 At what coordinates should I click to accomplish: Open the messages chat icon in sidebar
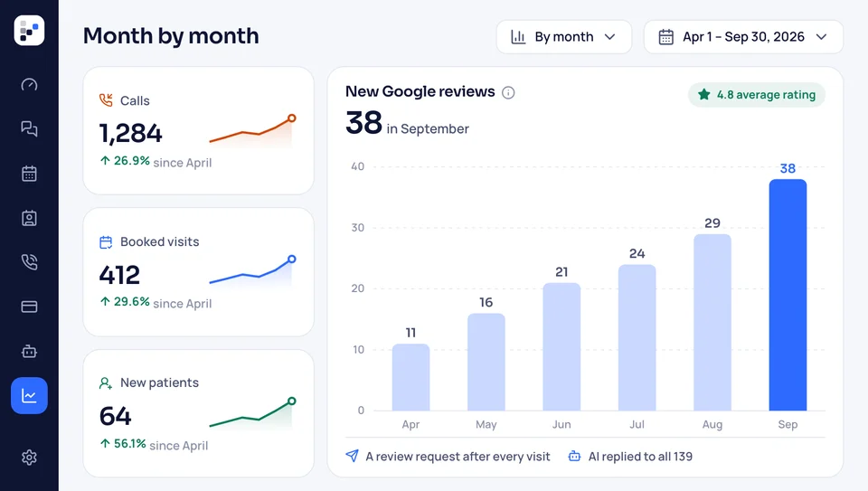[29, 129]
